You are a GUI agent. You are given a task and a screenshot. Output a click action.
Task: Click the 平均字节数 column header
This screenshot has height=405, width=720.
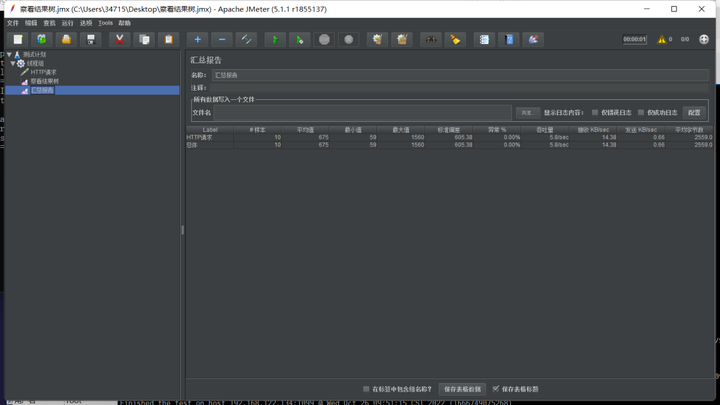tap(689, 130)
